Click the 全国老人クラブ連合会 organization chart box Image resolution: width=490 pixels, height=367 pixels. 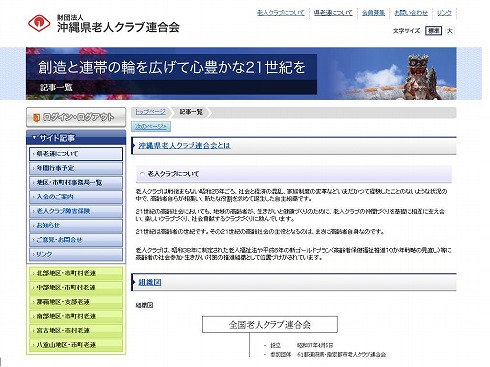[270, 324]
